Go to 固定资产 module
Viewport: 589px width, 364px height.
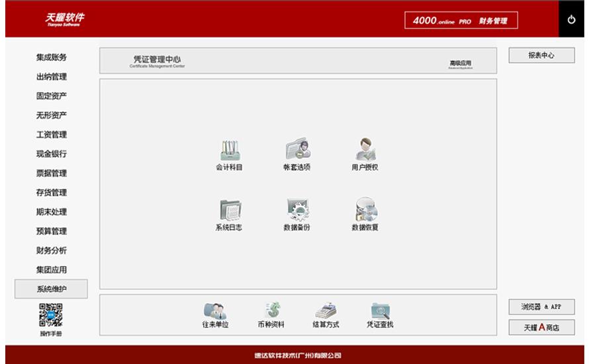click(51, 96)
